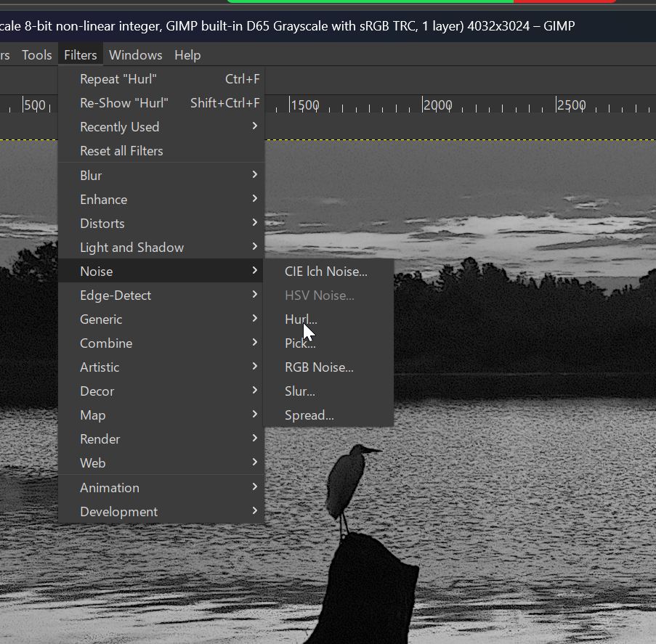
Task: Click Reset all Filters
Action: click(x=121, y=150)
